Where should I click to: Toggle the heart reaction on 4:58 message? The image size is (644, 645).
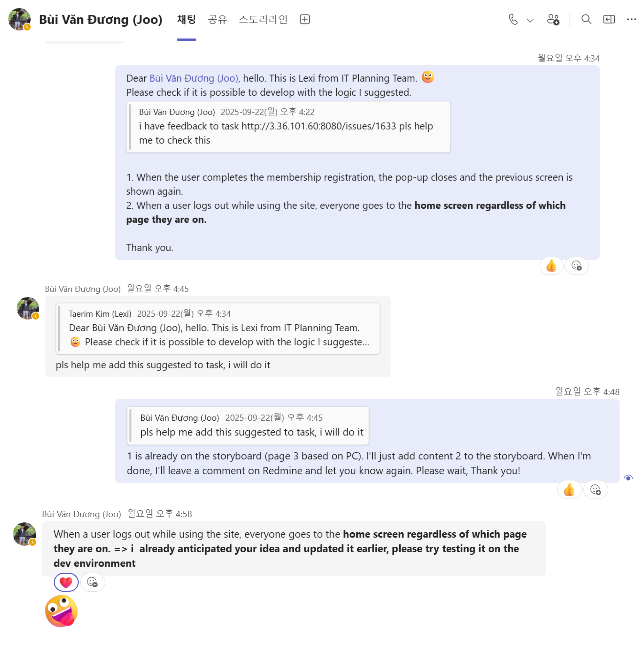click(x=66, y=583)
